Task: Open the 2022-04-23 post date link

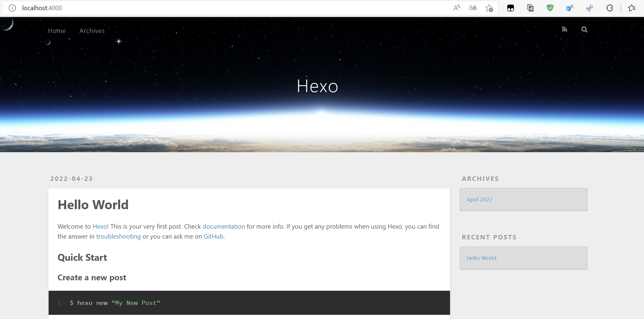Action: point(71,179)
